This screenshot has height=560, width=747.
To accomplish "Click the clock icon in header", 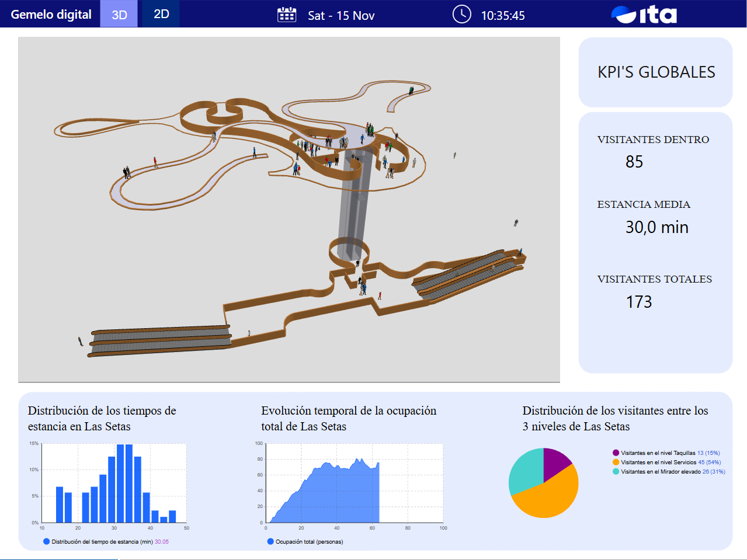I will [461, 15].
